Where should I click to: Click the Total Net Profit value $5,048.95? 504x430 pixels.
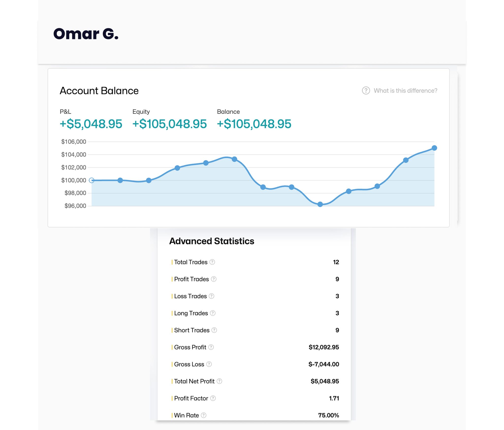(x=325, y=381)
